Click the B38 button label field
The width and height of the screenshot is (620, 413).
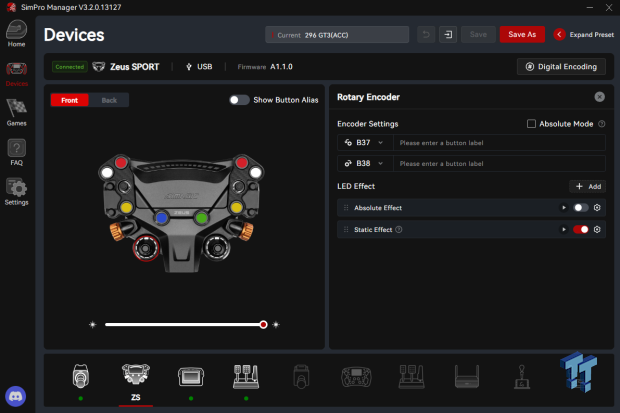click(499, 163)
